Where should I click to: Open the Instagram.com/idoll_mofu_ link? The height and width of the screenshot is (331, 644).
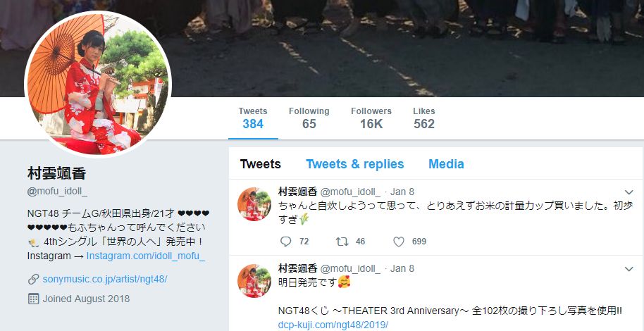145,256
